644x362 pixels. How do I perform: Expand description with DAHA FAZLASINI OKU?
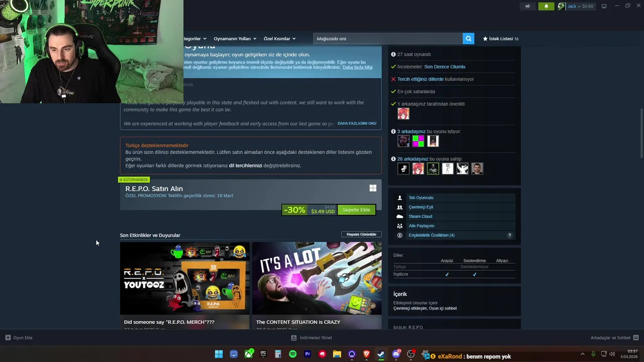pos(357,123)
